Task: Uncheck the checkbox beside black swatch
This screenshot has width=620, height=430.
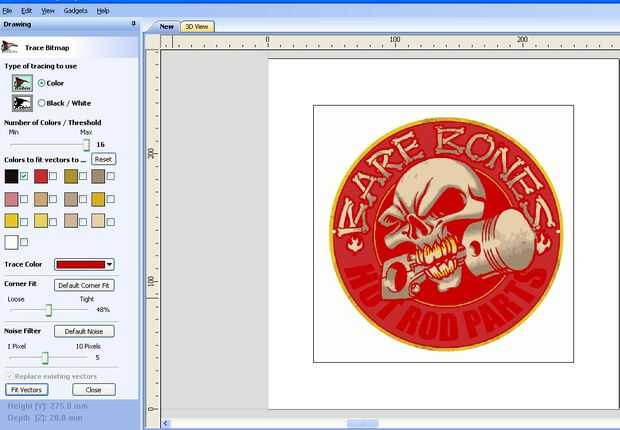Action: point(24,176)
